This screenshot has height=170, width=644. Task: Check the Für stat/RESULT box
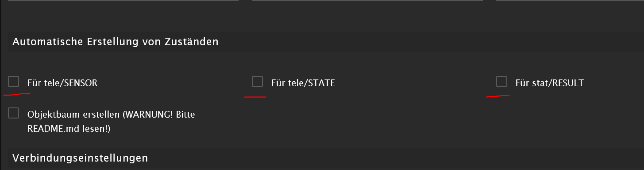(501, 82)
